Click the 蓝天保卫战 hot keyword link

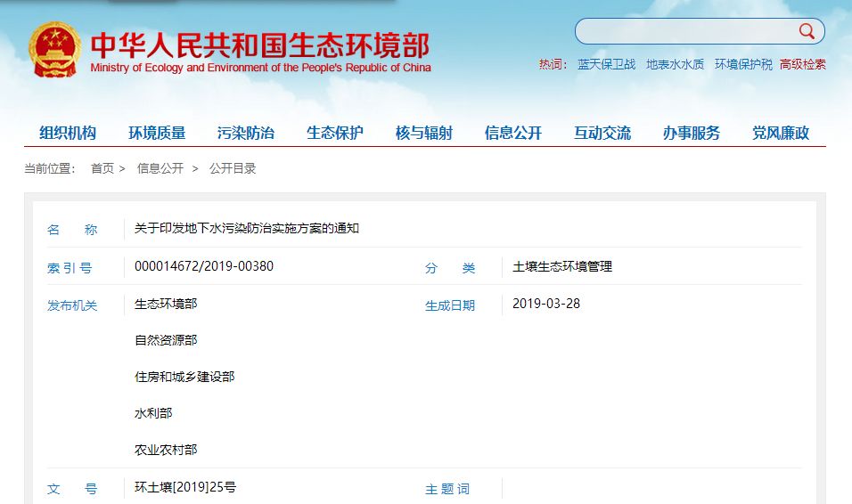(x=606, y=64)
